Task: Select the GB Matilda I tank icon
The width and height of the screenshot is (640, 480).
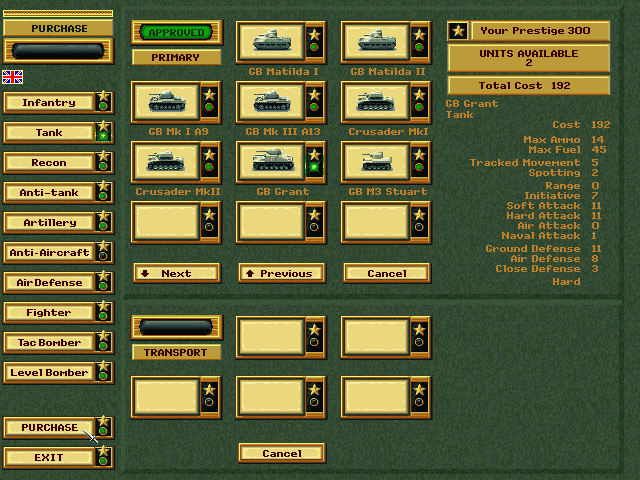Action: (x=269, y=42)
